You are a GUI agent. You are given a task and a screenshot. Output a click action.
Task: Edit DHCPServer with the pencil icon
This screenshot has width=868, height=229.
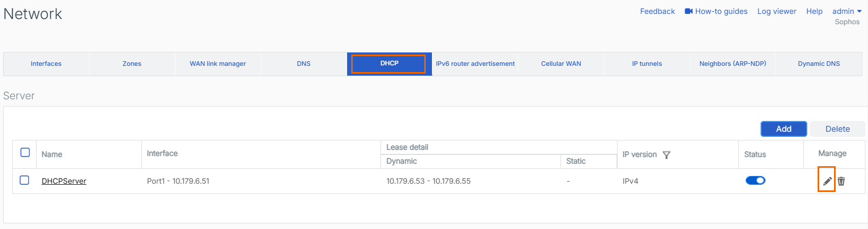[x=827, y=181]
